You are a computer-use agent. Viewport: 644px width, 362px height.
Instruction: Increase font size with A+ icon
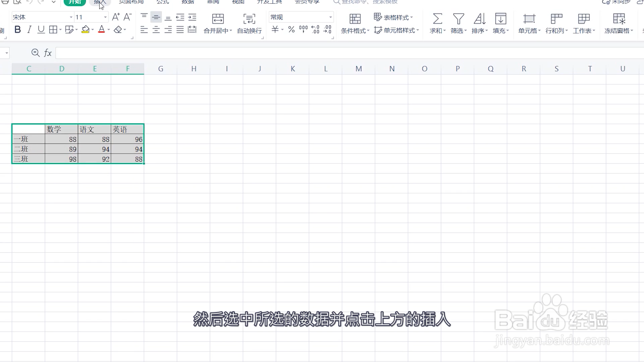coord(116,17)
